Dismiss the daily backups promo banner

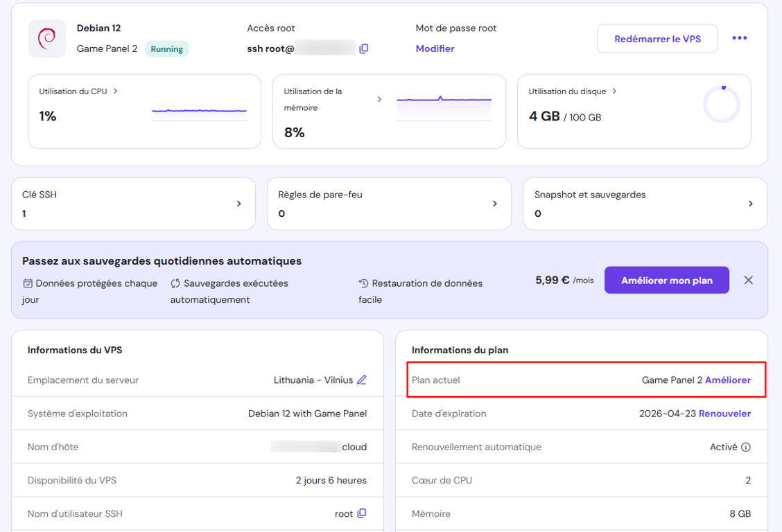pyautogui.click(x=748, y=280)
